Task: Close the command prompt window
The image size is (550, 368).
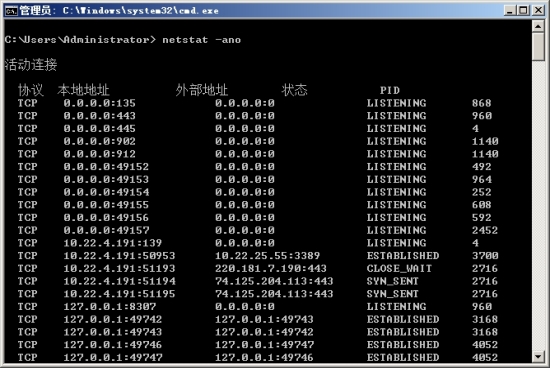Action: coord(538,11)
